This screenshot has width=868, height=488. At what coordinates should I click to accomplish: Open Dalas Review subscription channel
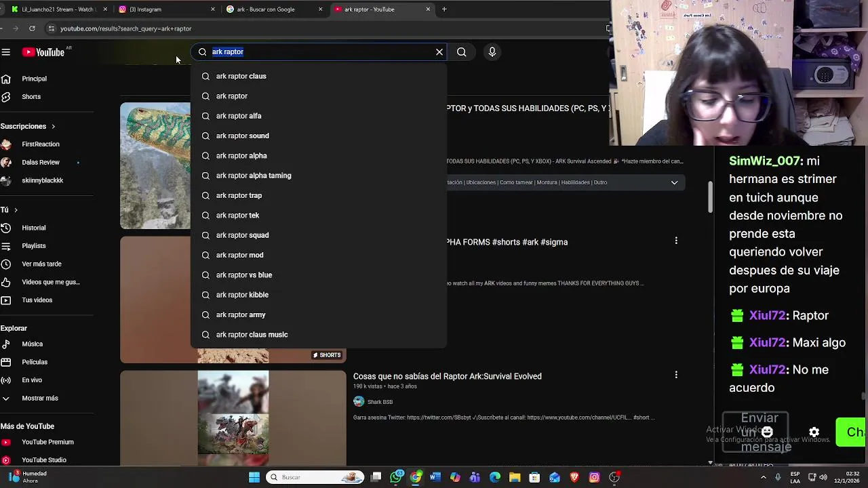click(x=41, y=163)
